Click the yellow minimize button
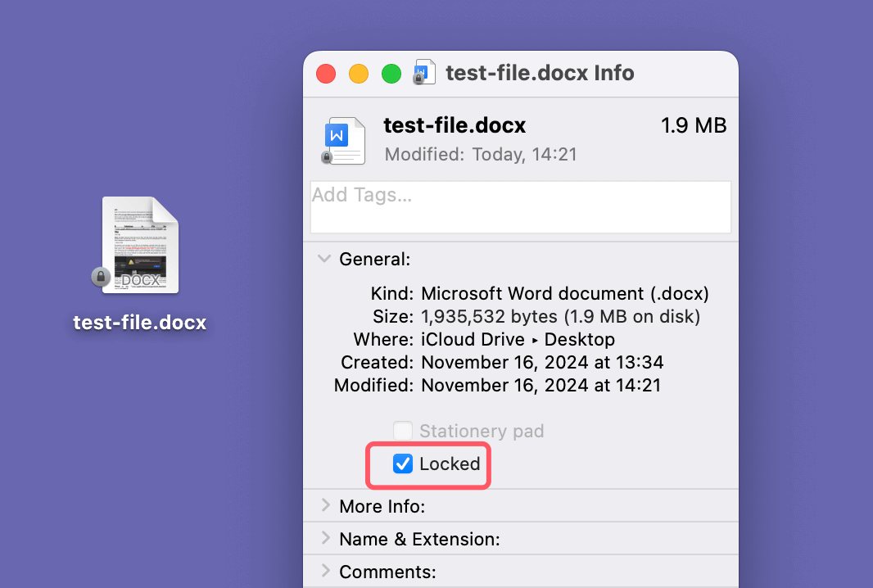Screen dimensions: 873x588 click(358, 73)
